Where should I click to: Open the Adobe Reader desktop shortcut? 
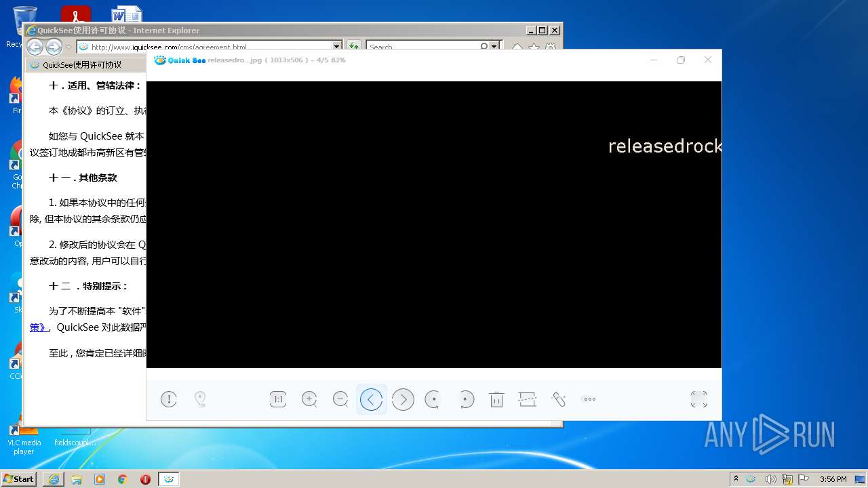[x=75, y=15]
